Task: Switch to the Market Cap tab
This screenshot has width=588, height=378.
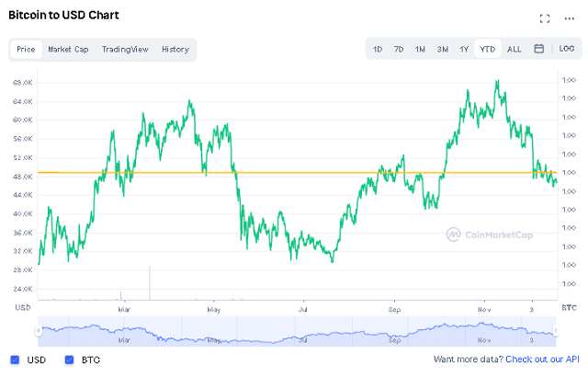Action: pos(70,49)
